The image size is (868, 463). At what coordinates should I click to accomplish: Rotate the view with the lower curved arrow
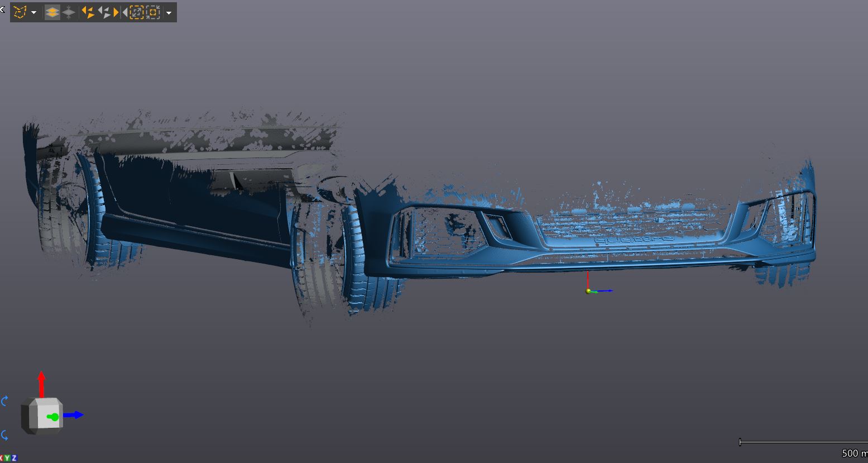tap(5, 435)
